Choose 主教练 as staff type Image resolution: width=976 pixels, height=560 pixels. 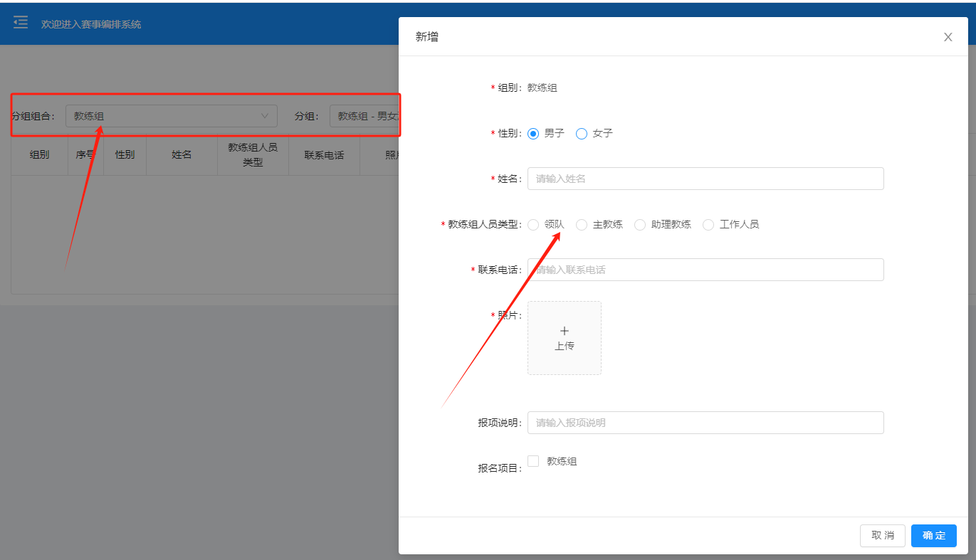tap(582, 225)
